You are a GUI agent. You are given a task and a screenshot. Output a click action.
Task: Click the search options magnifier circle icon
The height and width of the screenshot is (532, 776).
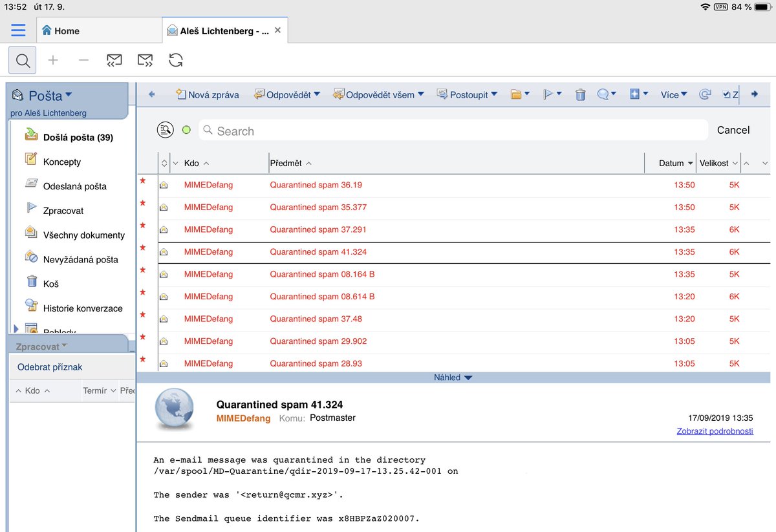[166, 130]
